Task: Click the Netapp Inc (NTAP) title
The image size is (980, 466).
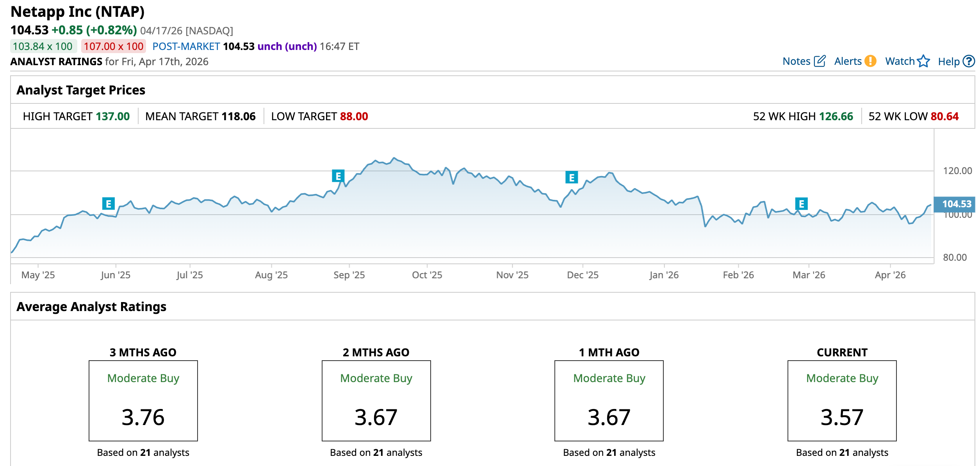Action: click(77, 12)
